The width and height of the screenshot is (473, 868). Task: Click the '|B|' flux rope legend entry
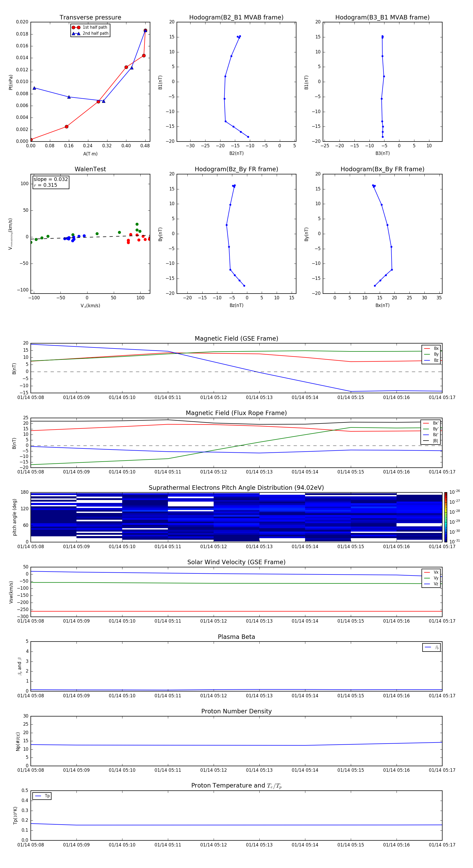(431, 441)
